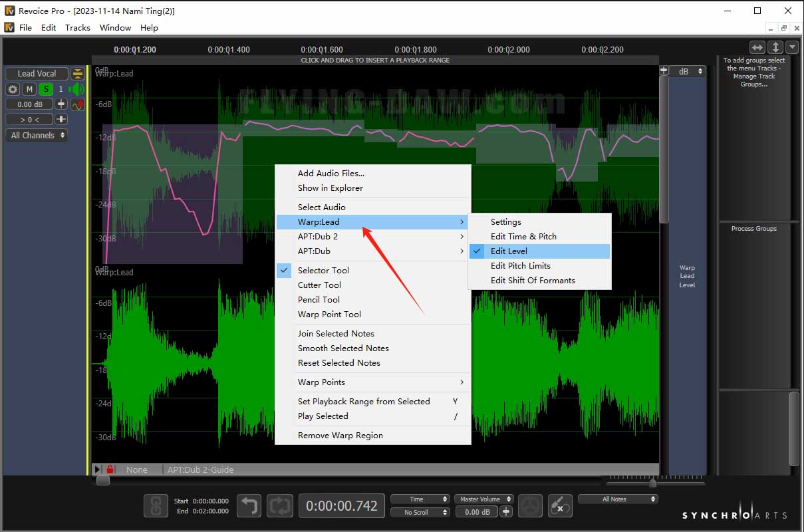Click the return-to-start arrow button

coord(249,506)
